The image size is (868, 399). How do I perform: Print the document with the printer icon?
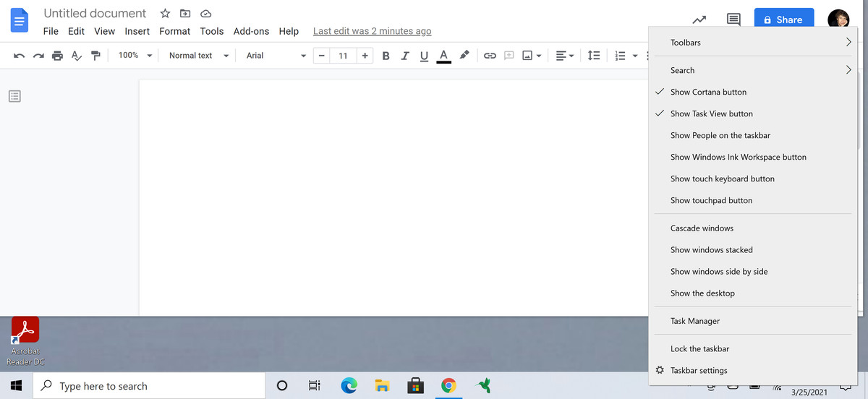57,56
